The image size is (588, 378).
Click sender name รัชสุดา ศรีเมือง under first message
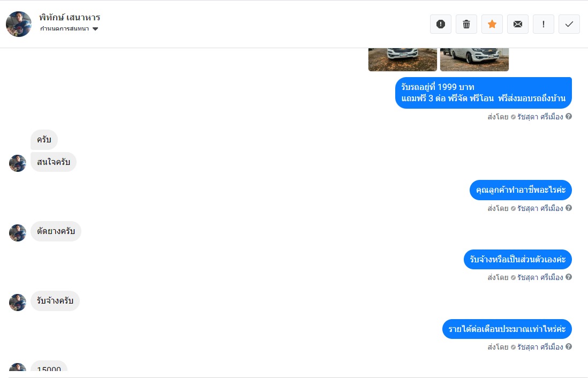[x=540, y=117]
